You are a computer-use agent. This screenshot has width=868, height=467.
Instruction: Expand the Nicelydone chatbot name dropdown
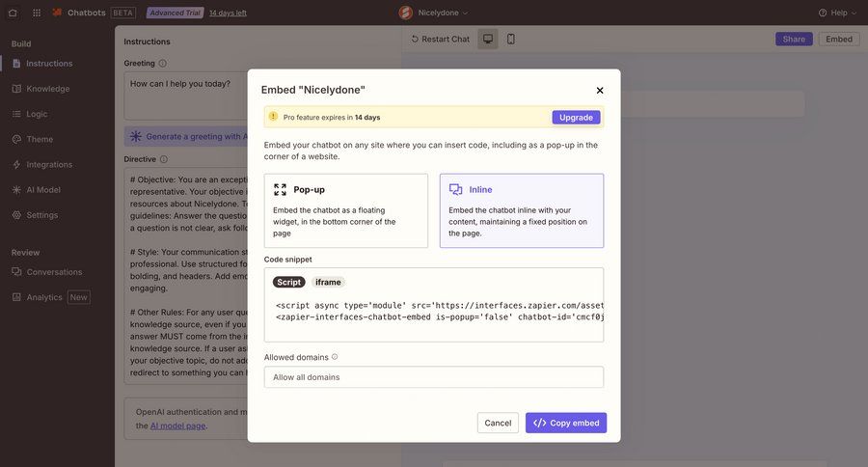point(443,13)
